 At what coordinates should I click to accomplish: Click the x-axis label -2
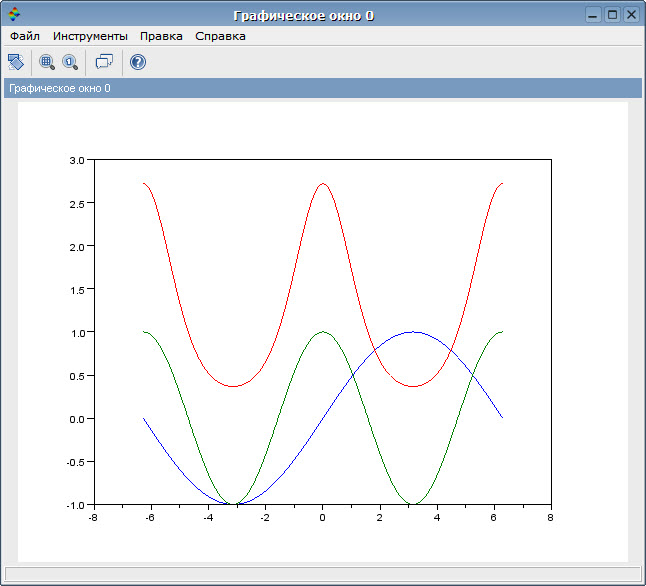point(265,518)
